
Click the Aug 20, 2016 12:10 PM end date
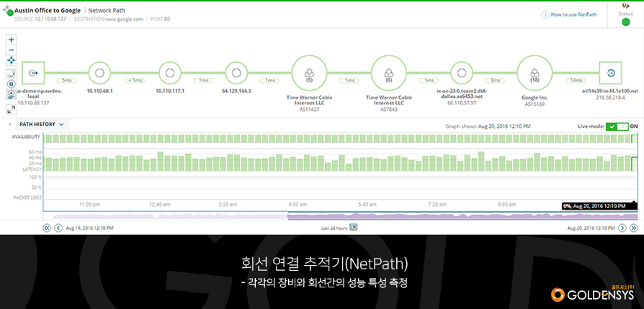coord(591,228)
